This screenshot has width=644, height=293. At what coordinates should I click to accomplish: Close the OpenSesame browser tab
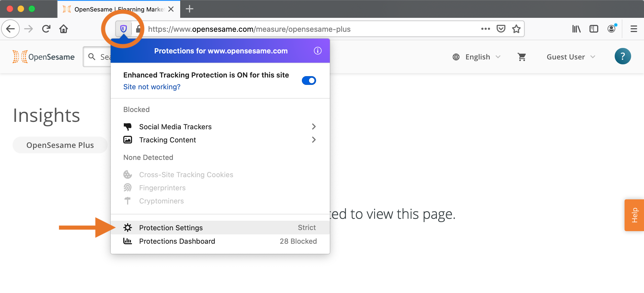coord(171,9)
